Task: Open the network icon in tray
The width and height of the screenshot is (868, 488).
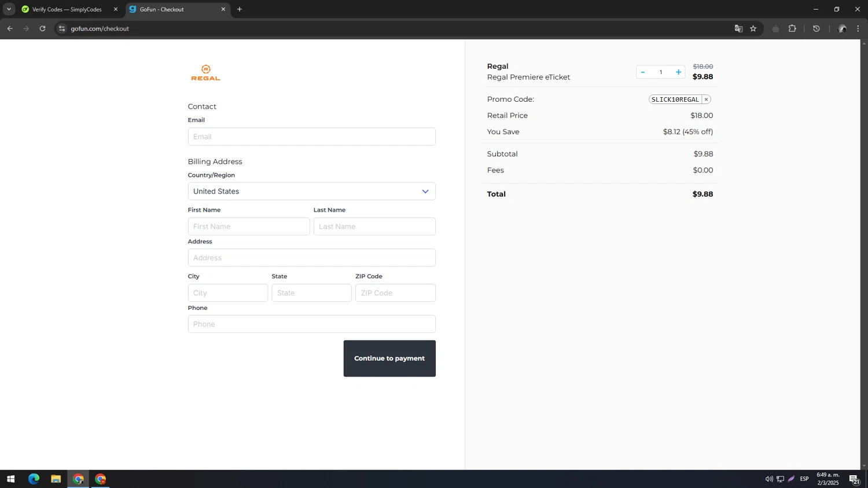Action: (x=780, y=479)
